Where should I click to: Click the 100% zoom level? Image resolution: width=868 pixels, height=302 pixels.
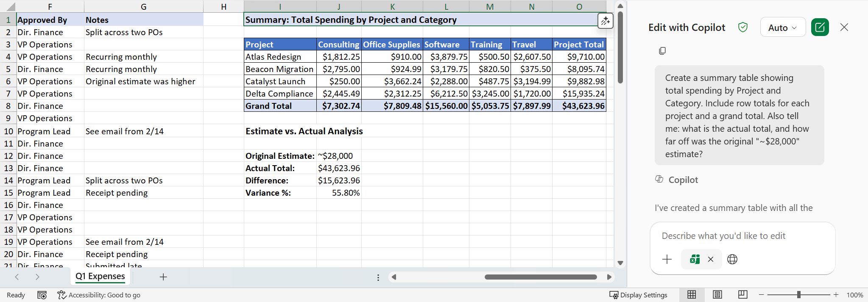coord(854,295)
